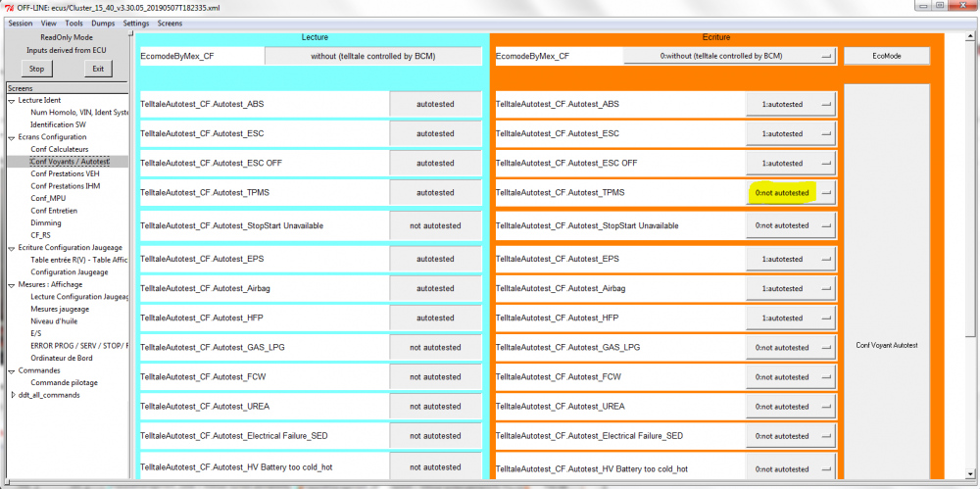Viewport: 980px width, 489px height.
Task: Select Dimming in the screens tree
Action: pos(46,222)
